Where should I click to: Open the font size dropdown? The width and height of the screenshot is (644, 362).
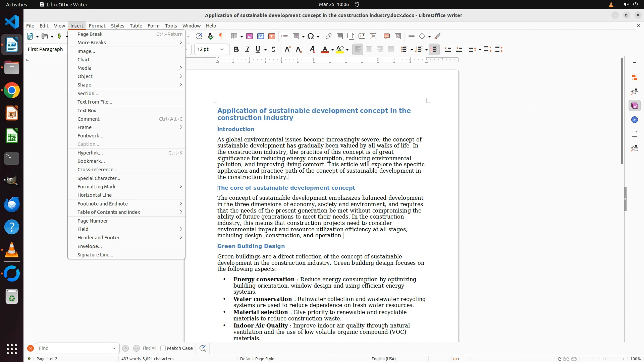pos(222,49)
